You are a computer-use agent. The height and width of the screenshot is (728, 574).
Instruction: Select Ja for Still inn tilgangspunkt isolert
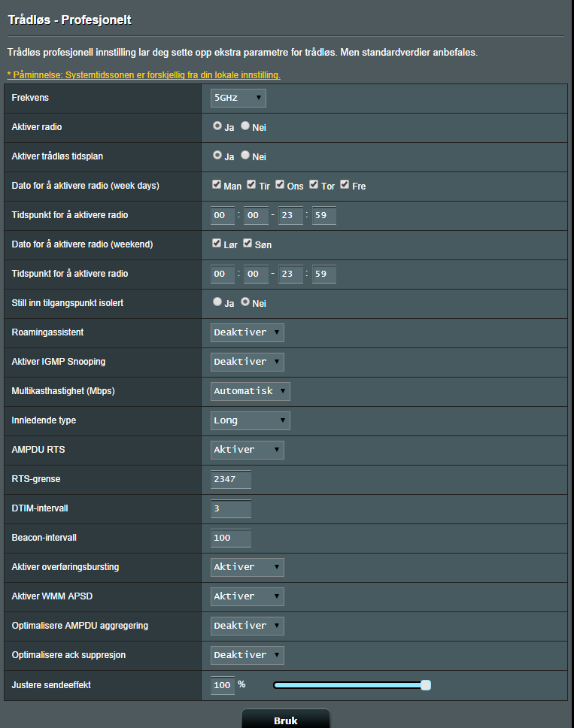pos(217,302)
